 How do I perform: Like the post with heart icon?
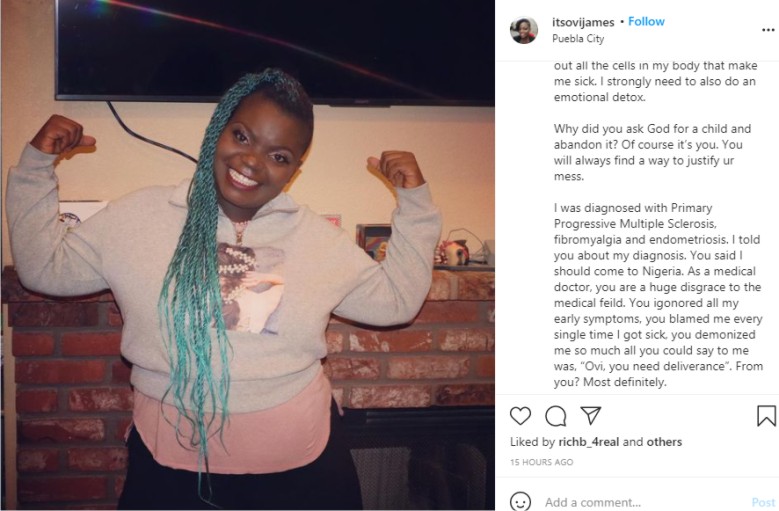point(520,416)
